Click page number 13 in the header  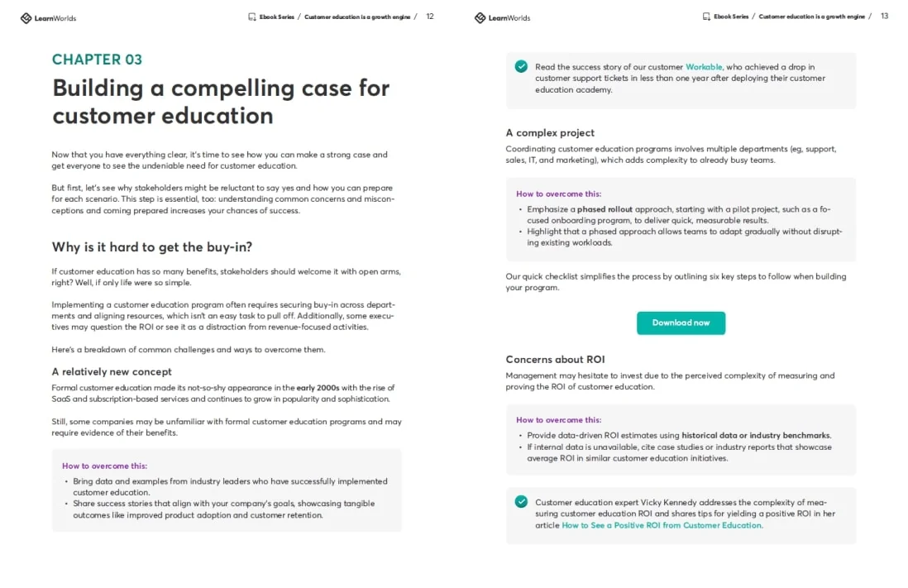coord(884,17)
